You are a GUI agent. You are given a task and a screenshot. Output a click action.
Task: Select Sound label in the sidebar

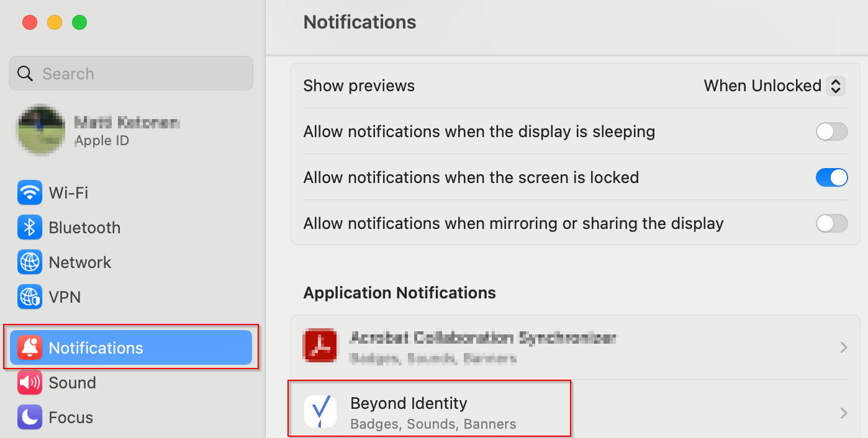72,383
